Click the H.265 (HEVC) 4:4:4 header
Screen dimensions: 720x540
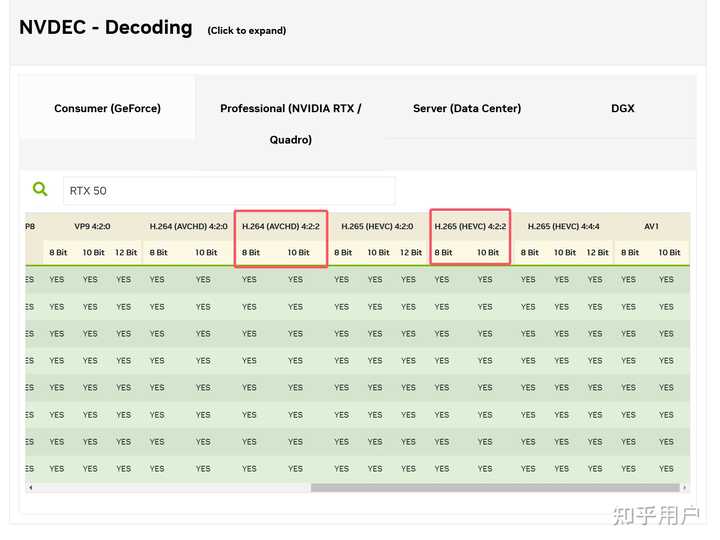(x=563, y=226)
